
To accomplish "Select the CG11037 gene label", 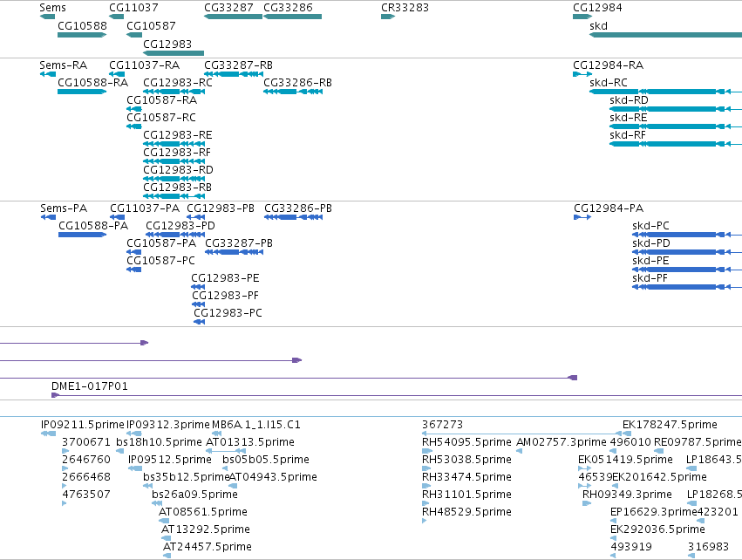I will [x=133, y=8].
